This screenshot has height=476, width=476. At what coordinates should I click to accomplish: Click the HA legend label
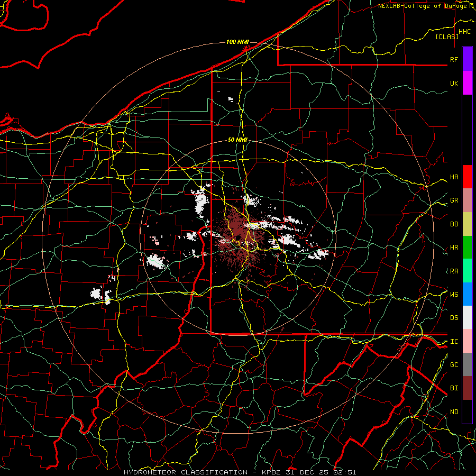click(454, 177)
